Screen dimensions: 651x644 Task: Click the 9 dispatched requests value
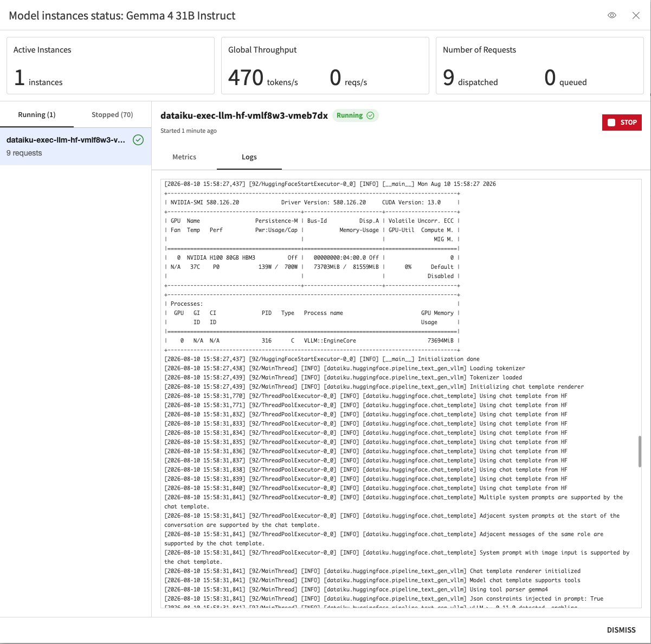tap(470, 79)
